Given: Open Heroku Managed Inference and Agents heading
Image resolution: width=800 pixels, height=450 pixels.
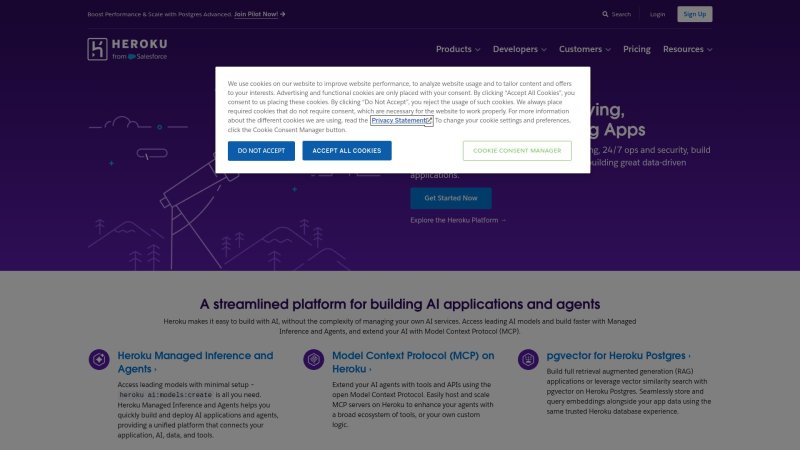Looking at the screenshot, I should (195, 362).
